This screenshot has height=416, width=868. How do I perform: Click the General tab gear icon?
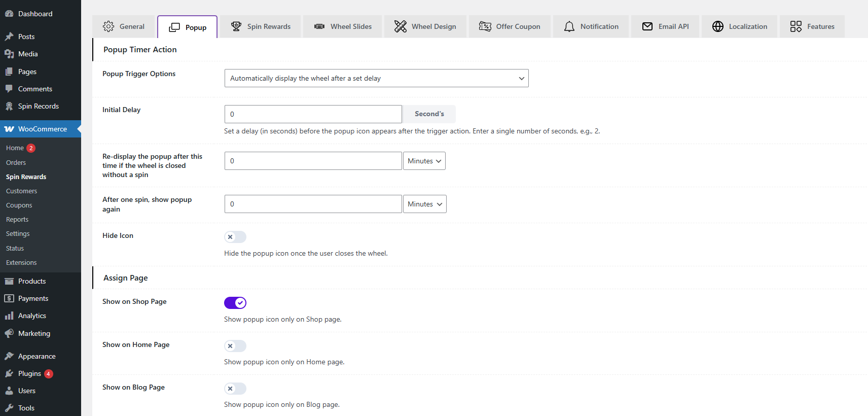pyautogui.click(x=108, y=26)
